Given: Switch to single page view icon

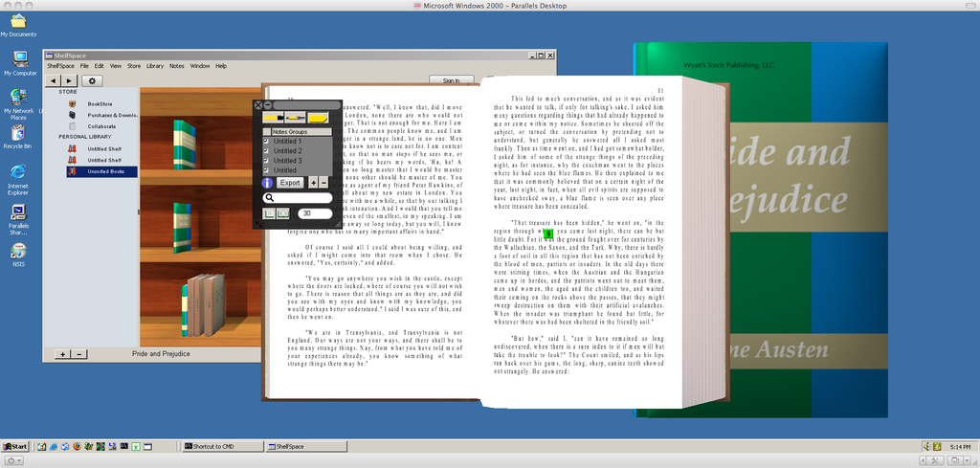Looking at the screenshot, I should point(270,213).
